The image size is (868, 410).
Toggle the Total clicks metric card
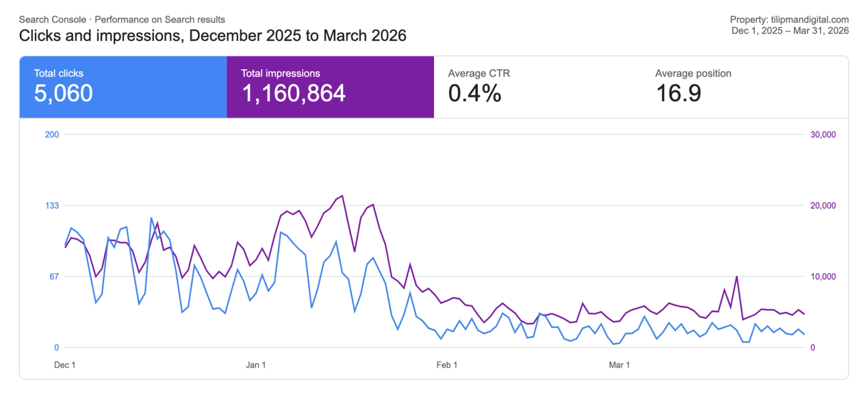(x=123, y=87)
